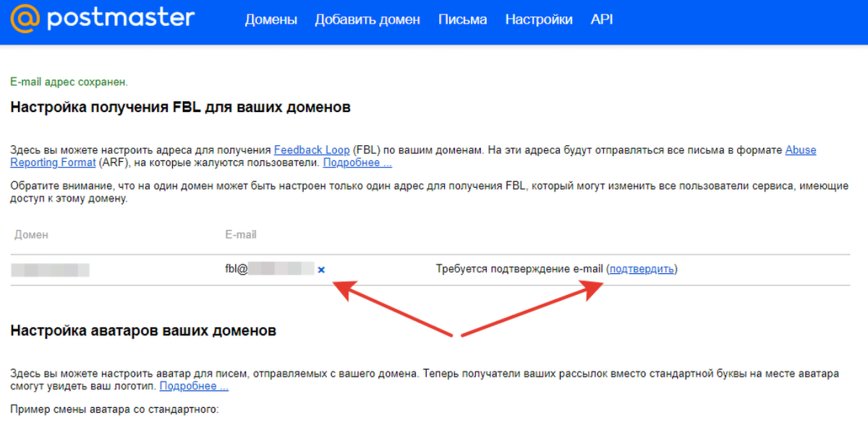Click Подробнее link in the FBL section

coord(357,163)
